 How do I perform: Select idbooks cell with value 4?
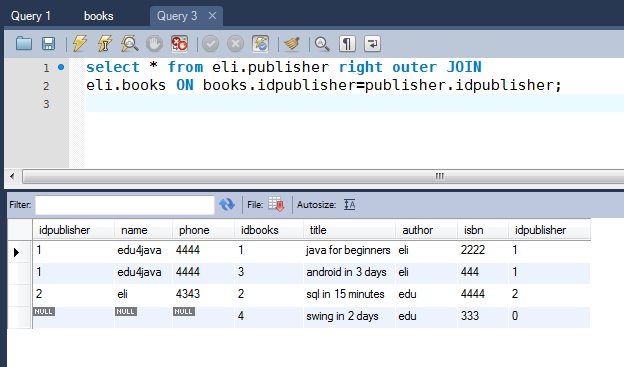coord(269,317)
